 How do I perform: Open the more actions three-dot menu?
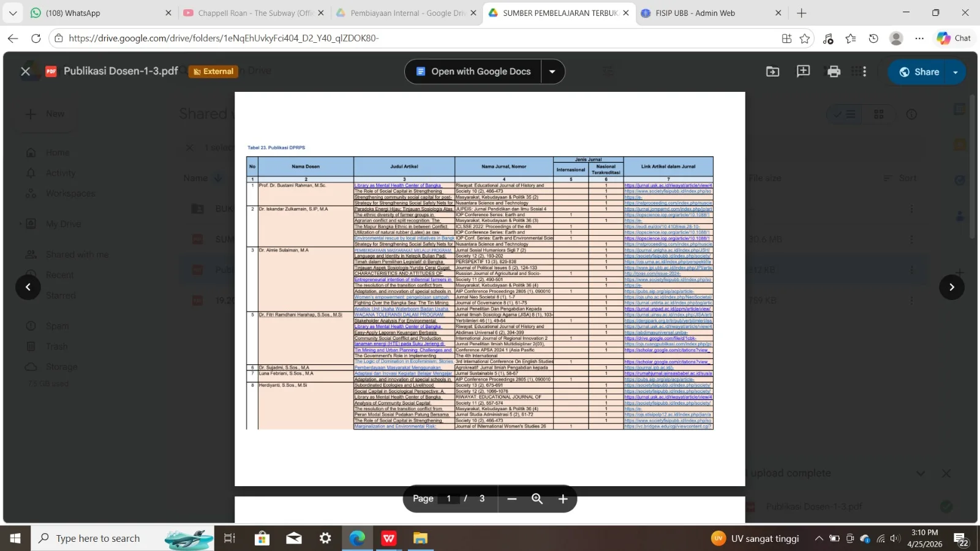[x=864, y=72]
